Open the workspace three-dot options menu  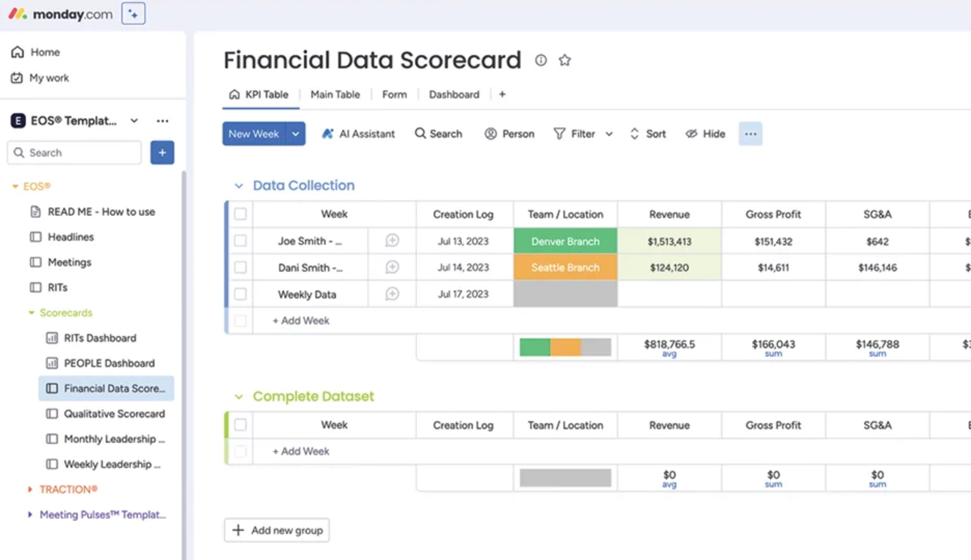click(x=162, y=121)
